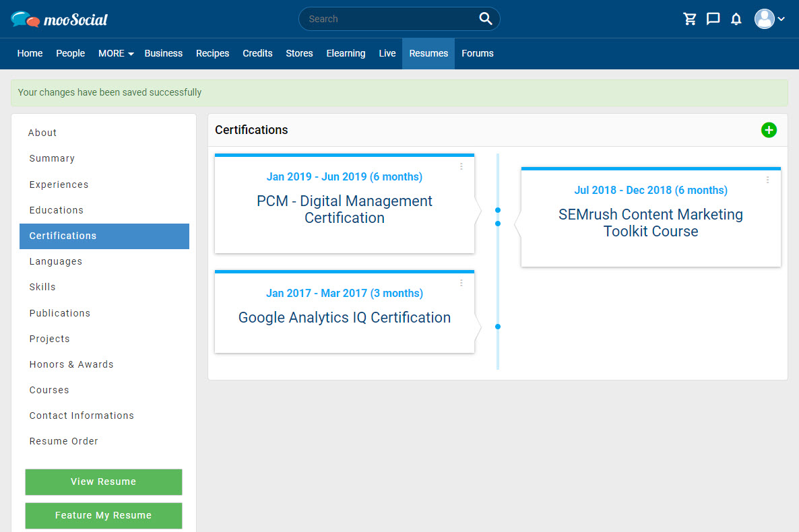Open the notifications bell icon
This screenshot has height=532, width=799.
[736, 19]
